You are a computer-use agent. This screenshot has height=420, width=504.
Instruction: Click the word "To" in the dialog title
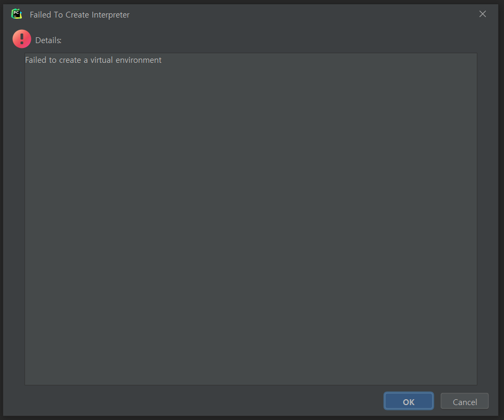(58, 15)
